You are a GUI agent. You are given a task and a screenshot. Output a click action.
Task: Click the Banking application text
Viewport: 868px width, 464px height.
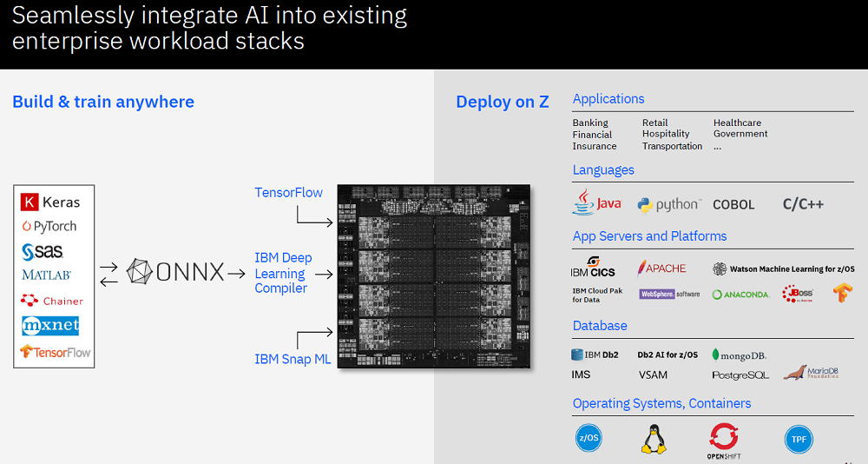590,123
